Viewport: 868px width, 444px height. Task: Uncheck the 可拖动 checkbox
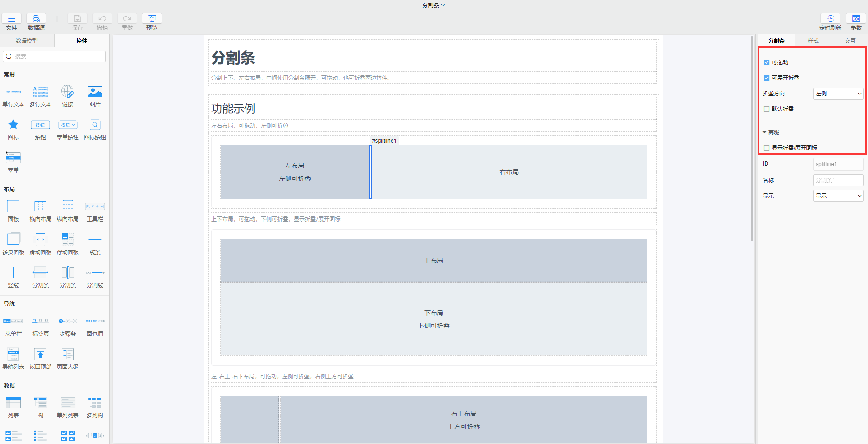[x=766, y=62]
